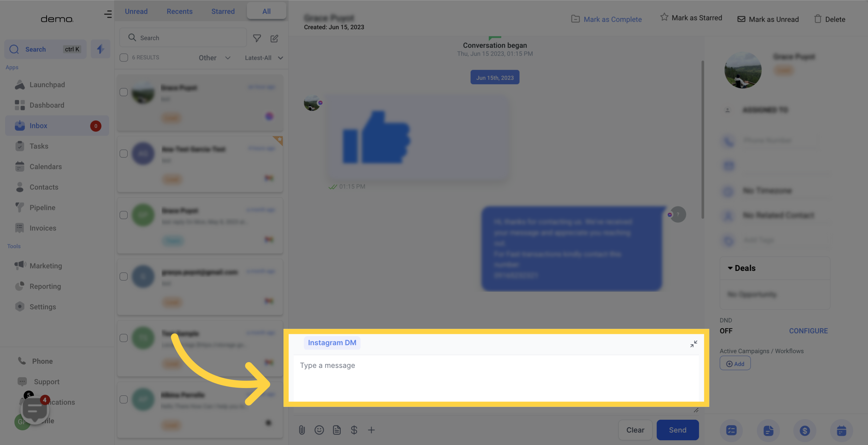Switch to the Recents tab
868x445 pixels.
click(x=179, y=11)
